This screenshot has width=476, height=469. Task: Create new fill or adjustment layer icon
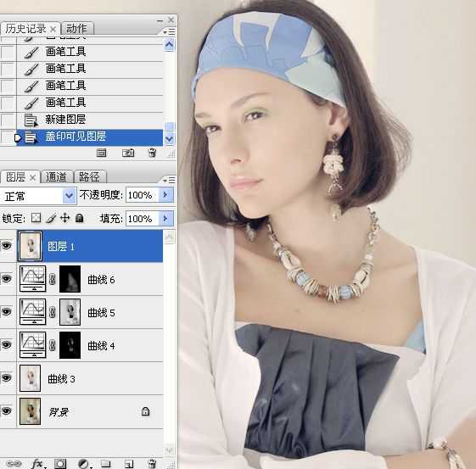coord(84,464)
